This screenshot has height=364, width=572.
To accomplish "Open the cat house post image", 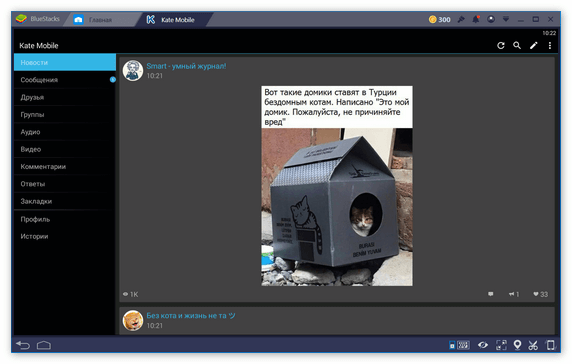I will (337, 186).
